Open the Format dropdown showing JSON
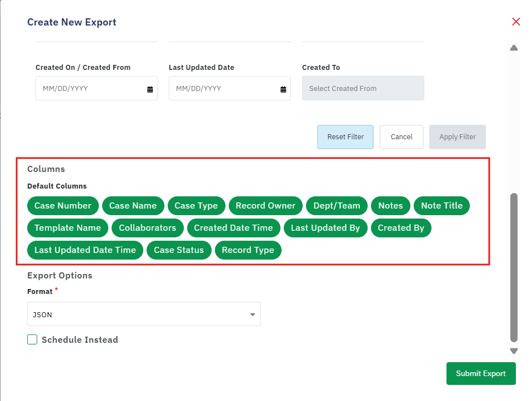This screenshot has width=532, height=401. (144, 314)
